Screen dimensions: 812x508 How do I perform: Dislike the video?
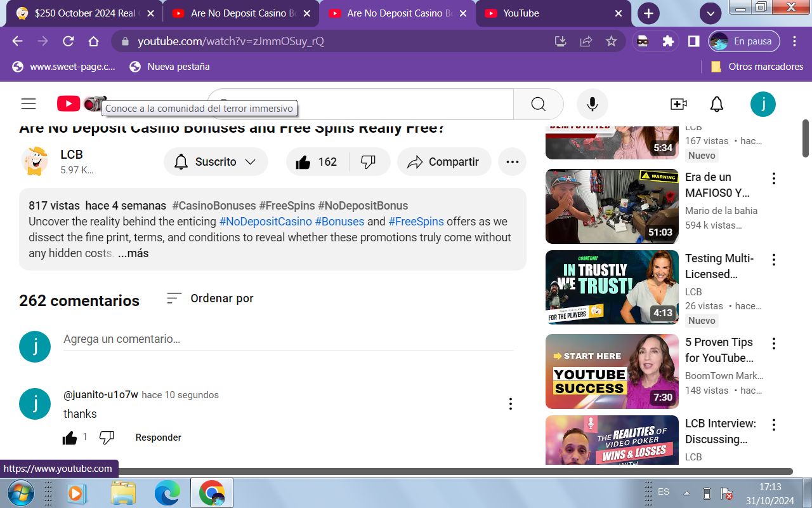click(x=369, y=162)
